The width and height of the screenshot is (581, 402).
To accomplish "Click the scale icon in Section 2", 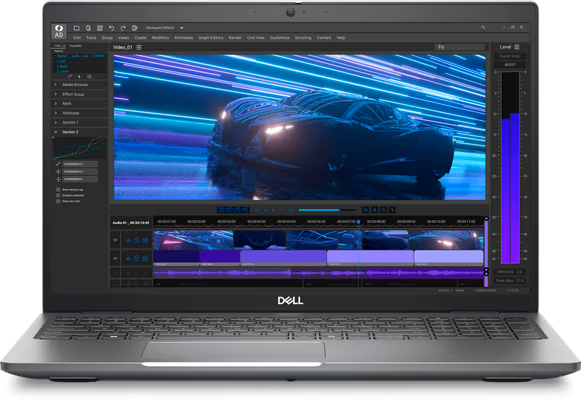I will coord(58,164).
